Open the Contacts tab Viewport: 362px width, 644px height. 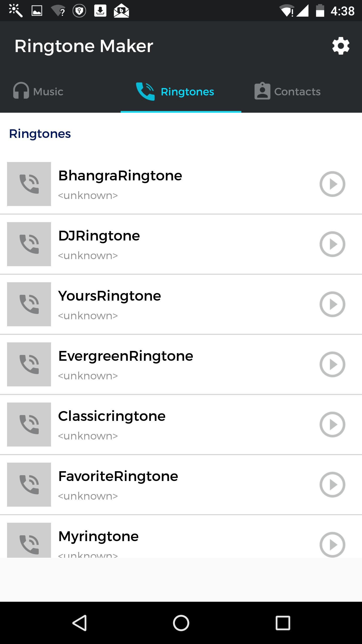coord(288,91)
